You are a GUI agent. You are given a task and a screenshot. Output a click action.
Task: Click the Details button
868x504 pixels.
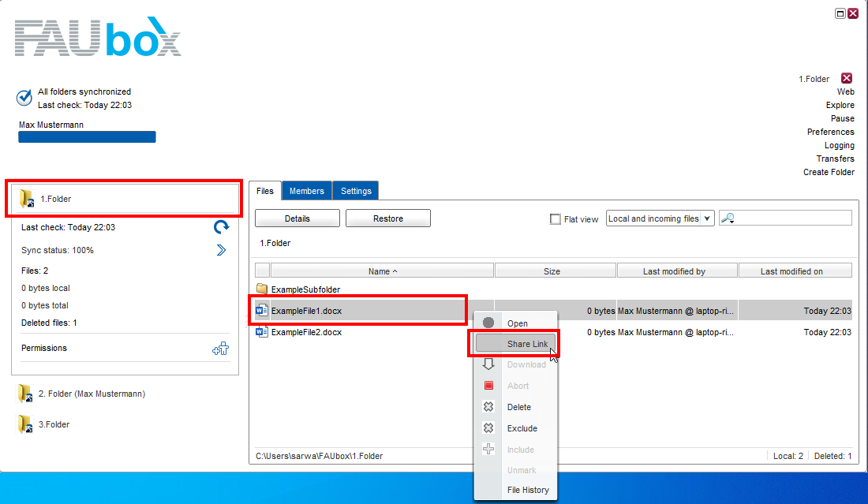click(x=297, y=218)
